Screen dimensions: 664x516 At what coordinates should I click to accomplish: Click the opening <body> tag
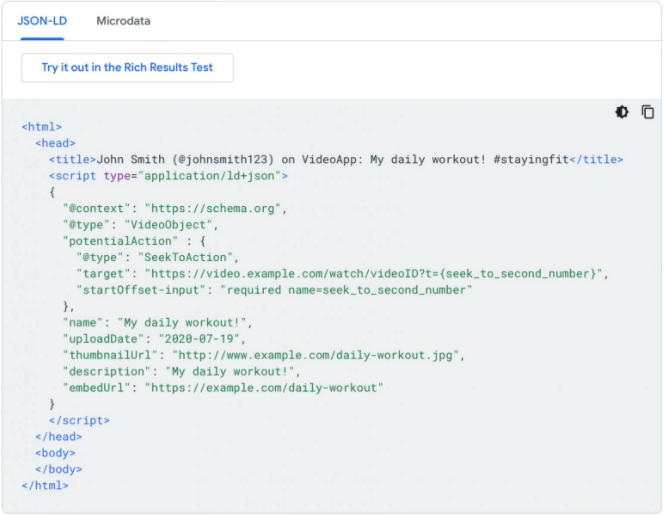point(55,453)
